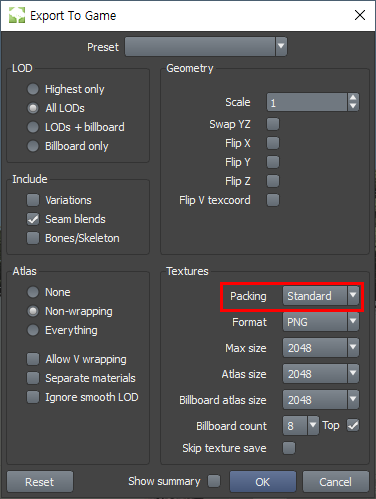Screen dimensions: 376x499
Task: Enable Flip V texcoord checkbox
Action: click(273, 200)
